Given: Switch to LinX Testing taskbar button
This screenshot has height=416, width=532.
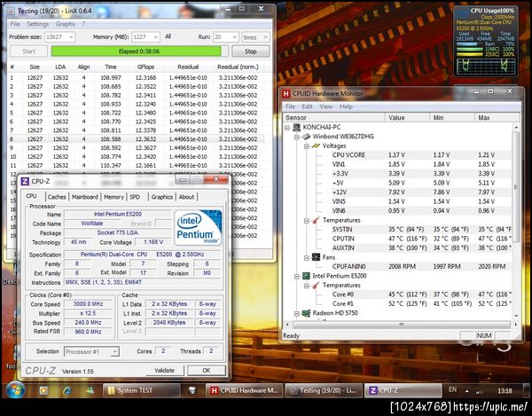Looking at the screenshot, I should 323,390.
